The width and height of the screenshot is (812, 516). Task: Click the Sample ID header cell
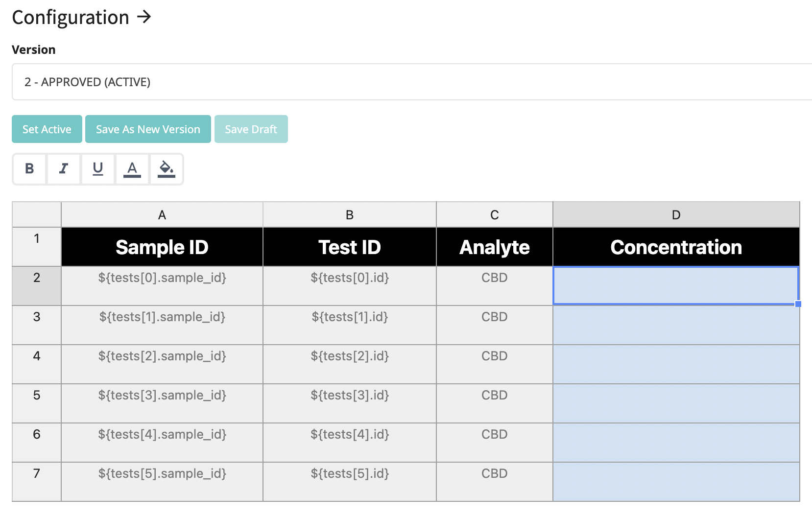coord(162,247)
